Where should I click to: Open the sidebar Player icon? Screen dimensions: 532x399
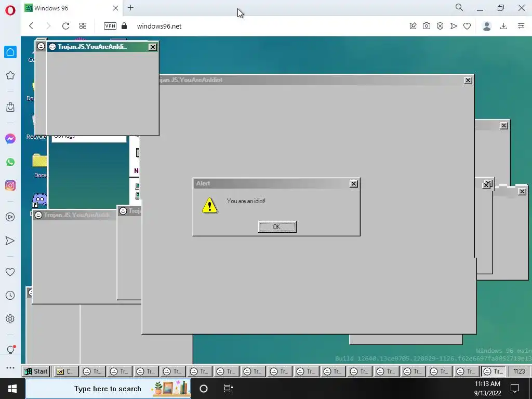point(10,217)
